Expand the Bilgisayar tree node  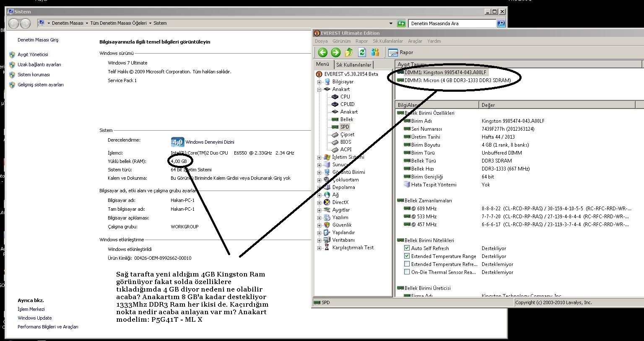(x=319, y=82)
